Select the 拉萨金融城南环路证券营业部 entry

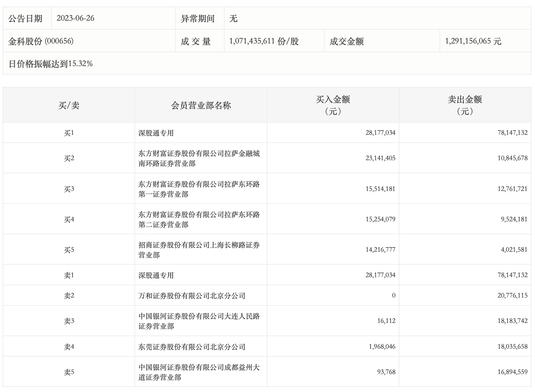199,158
